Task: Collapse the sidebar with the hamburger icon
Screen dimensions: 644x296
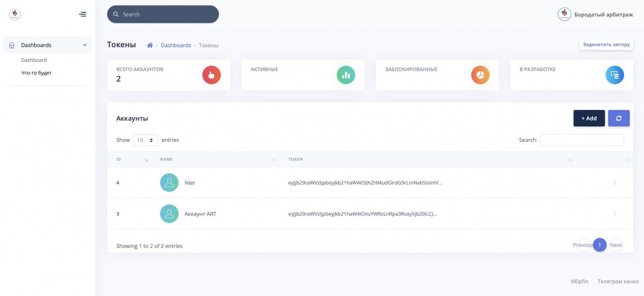Action: click(83, 14)
